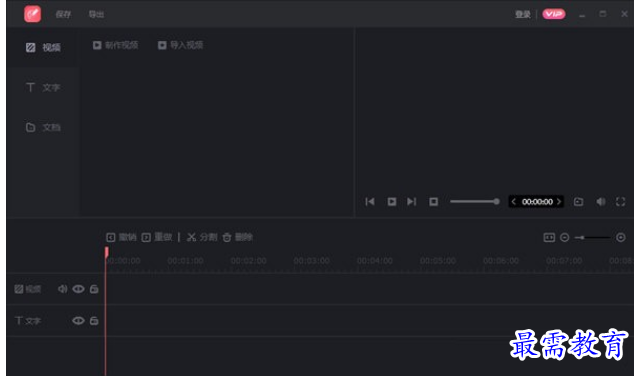Click the 重做 redo button
The width and height of the screenshot is (634, 376).
157,237
